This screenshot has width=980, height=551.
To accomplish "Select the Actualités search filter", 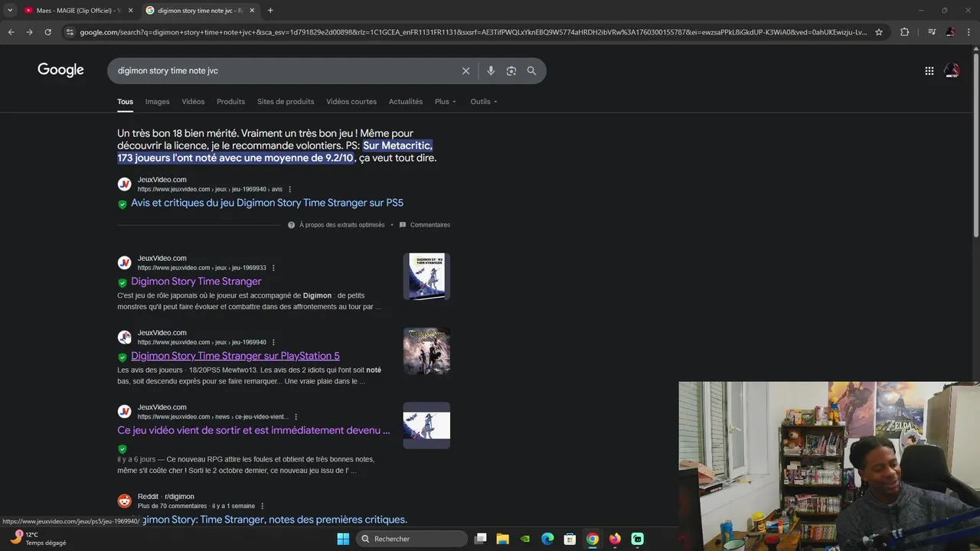I will (406, 101).
